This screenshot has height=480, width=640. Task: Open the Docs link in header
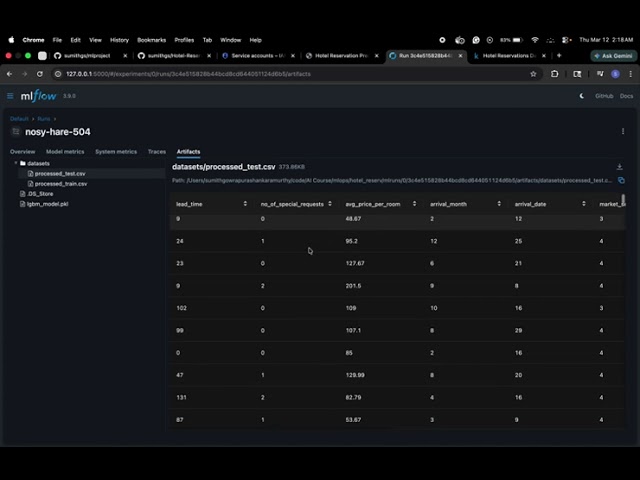(626, 96)
